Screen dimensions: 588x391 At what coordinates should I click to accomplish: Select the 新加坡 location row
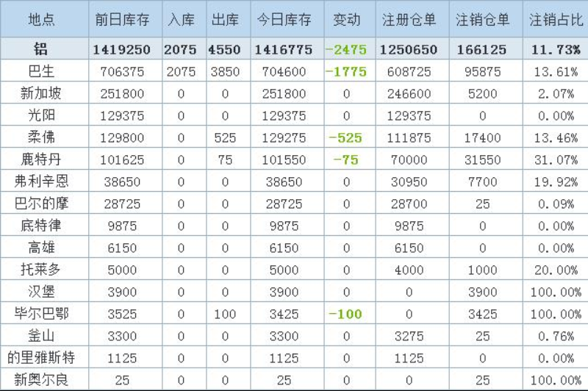[42, 94]
